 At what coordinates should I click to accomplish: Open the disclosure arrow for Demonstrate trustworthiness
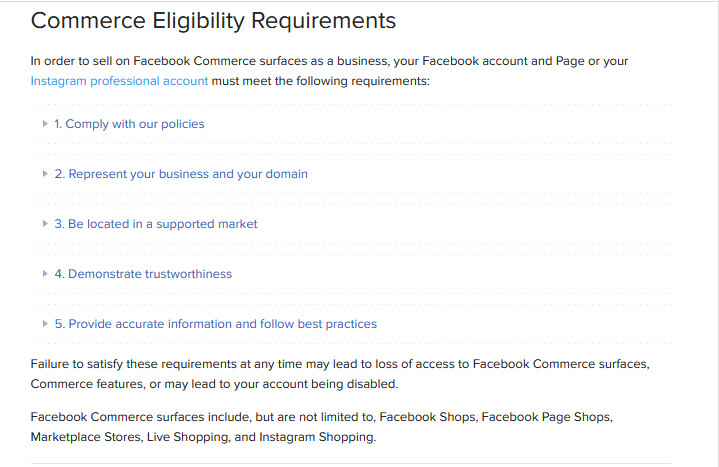[45, 273]
